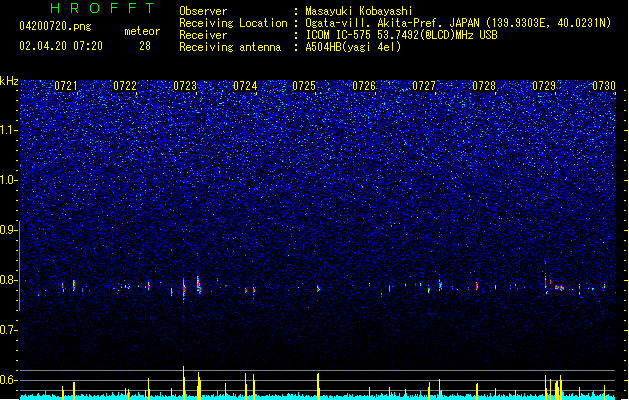Image resolution: width=629 pixels, height=400 pixels.
Task: Click the meteor count value 28
Action: click(x=145, y=46)
